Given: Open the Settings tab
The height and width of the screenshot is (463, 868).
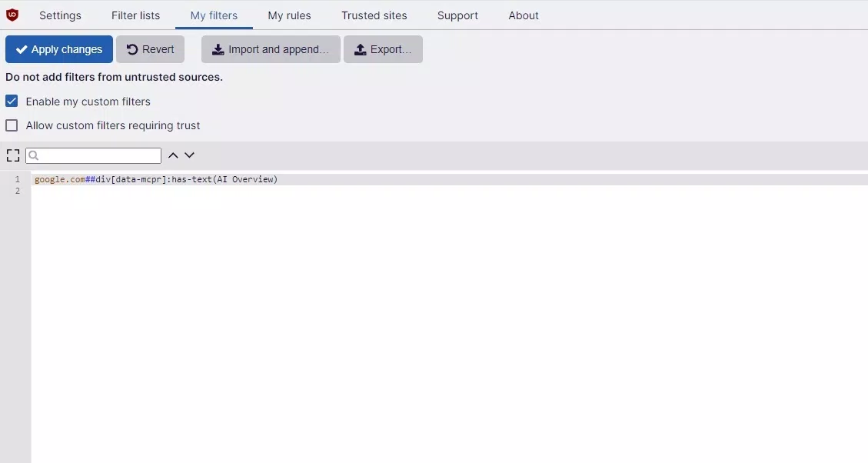Looking at the screenshot, I should (x=60, y=15).
